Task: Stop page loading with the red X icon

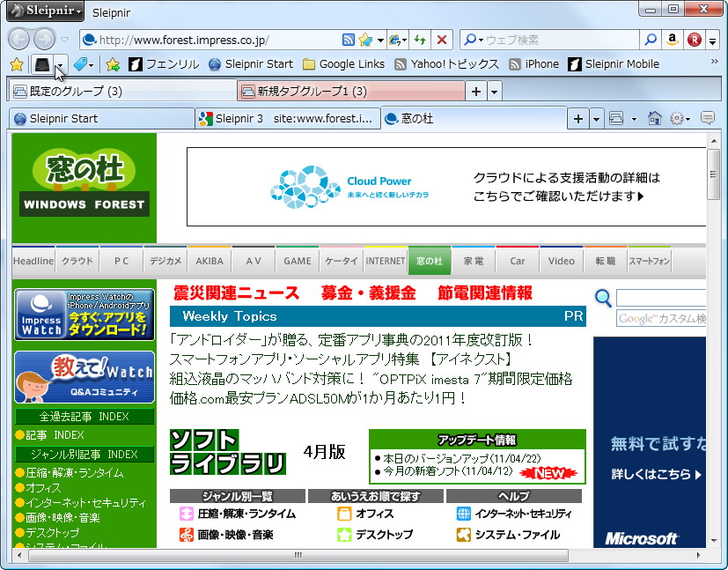Action: (442, 40)
